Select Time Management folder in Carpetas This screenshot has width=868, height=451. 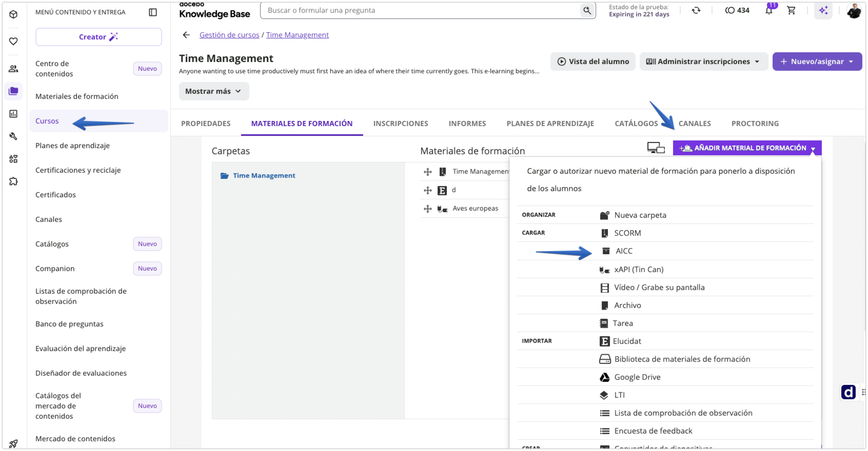(264, 176)
